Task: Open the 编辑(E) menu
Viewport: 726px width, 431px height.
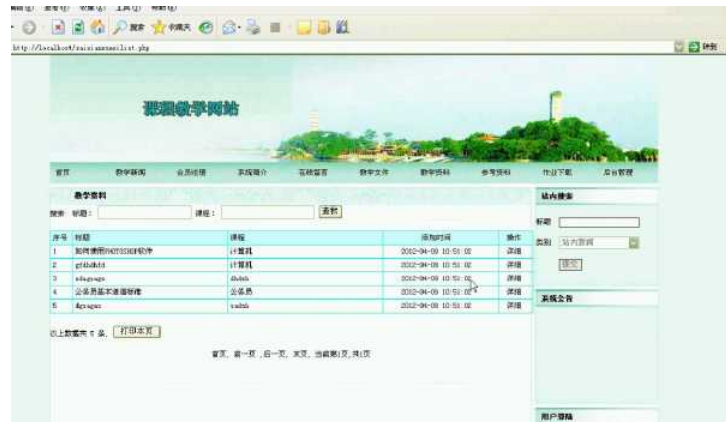Action: tap(22, 7)
